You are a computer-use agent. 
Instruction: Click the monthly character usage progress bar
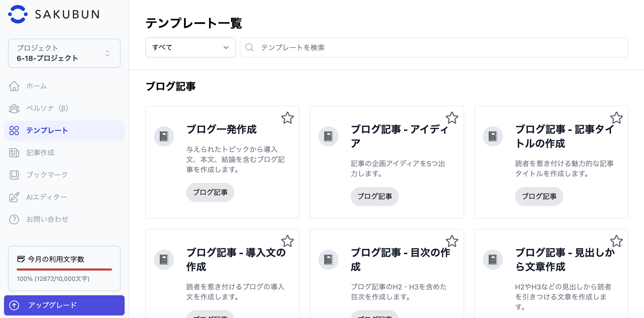64,270
